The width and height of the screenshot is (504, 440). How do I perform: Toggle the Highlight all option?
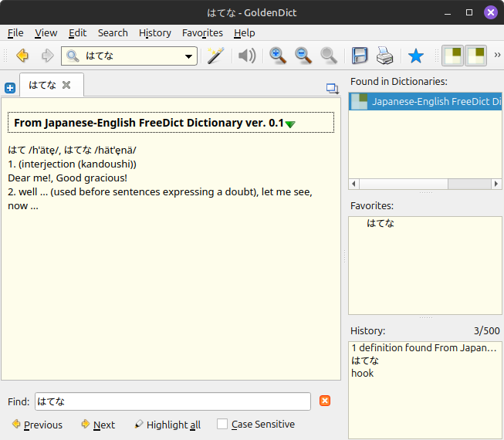(x=167, y=425)
